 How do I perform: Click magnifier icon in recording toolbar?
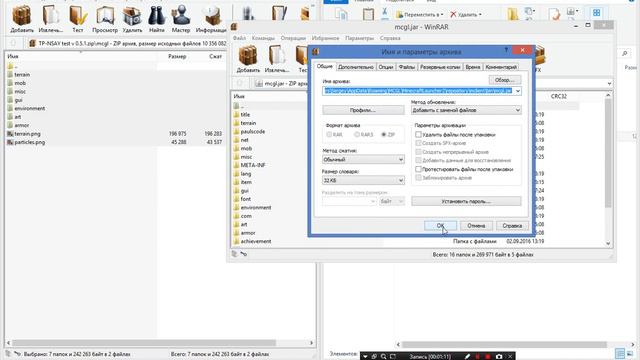pyautogui.click(x=383, y=356)
